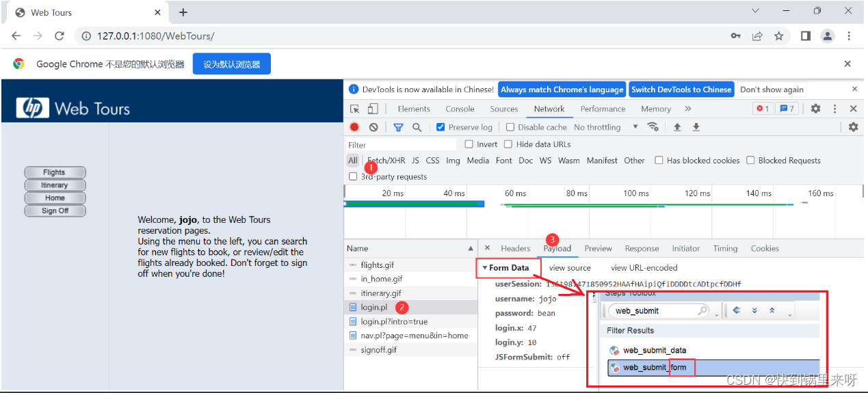
Task: Close the request details pane
Action: click(x=487, y=248)
